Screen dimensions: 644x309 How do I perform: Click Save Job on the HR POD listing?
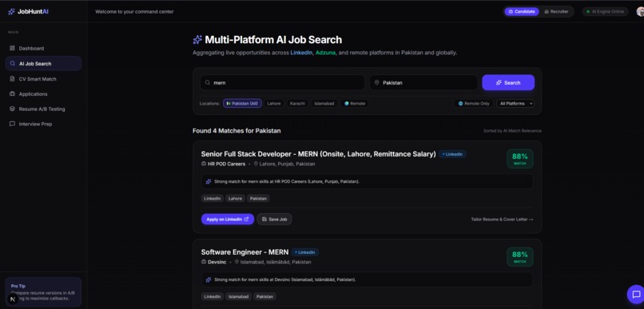coord(274,219)
